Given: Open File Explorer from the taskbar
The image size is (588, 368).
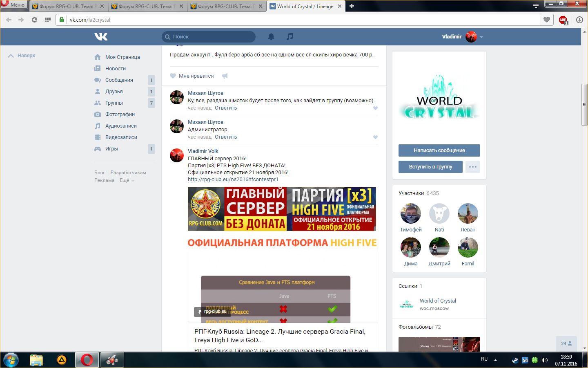Looking at the screenshot, I should pyautogui.click(x=36, y=360).
